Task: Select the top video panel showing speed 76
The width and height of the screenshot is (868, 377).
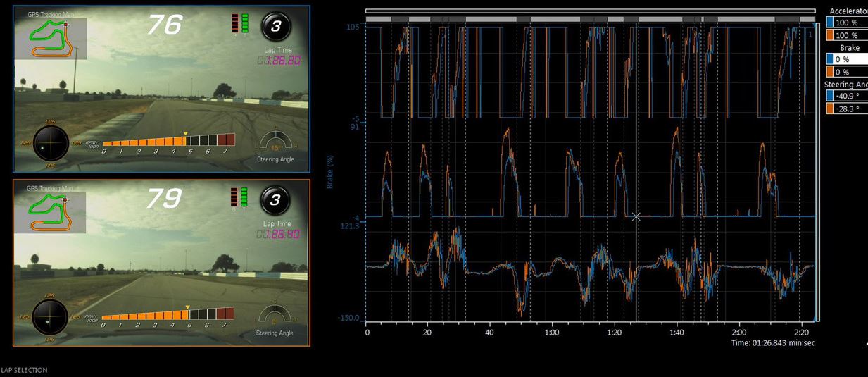Action: (x=161, y=89)
